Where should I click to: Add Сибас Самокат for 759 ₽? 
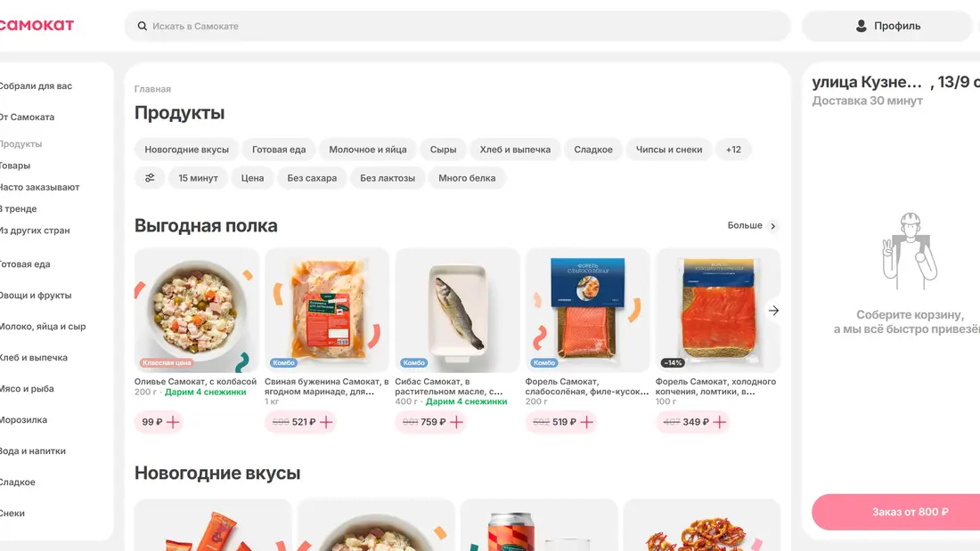point(457,422)
